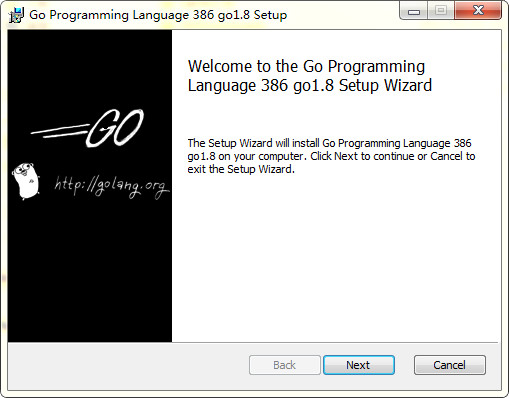Click the Go gopher mascot image
Viewport: 509px width, 398px height.
tap(26, 181)
